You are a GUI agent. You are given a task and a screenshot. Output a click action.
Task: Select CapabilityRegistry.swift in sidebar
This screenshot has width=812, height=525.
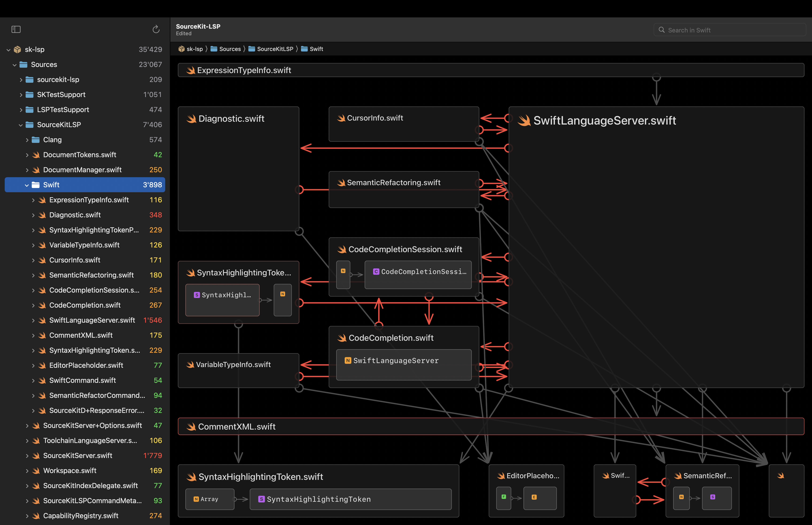pyautogui.click(x=85, y=516)
